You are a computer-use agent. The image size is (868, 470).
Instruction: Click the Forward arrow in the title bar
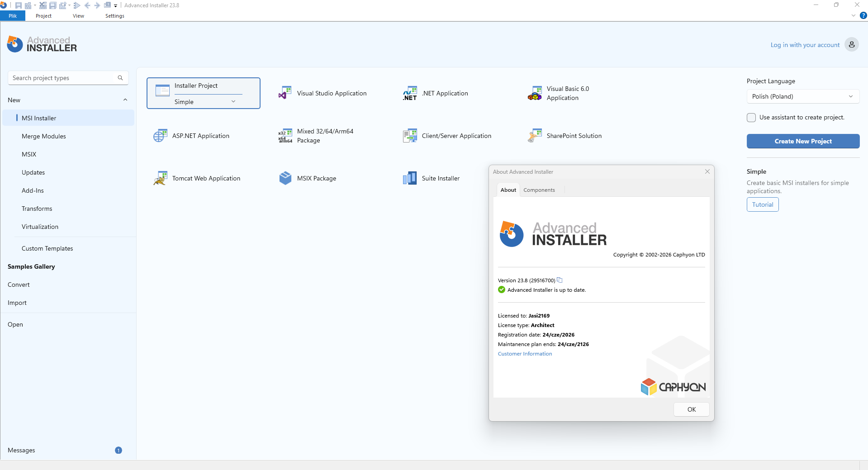click(97, 5)
